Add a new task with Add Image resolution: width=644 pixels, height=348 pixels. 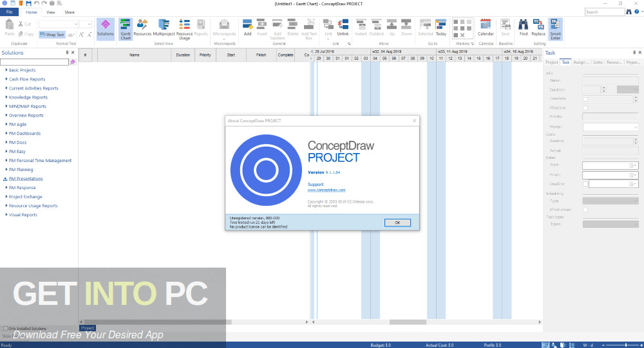247,28
